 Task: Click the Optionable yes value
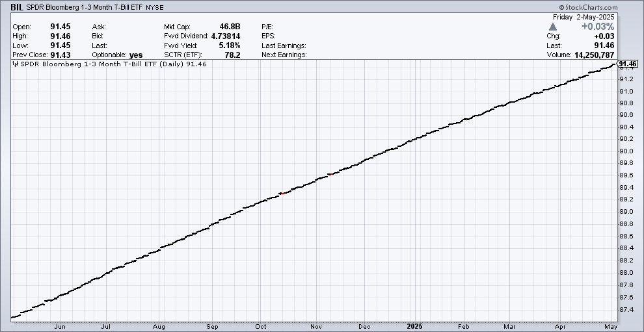pyautogui.click(x=136, y=55)
